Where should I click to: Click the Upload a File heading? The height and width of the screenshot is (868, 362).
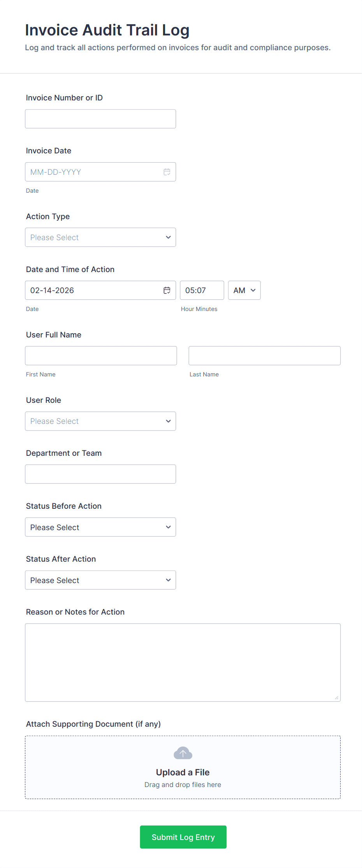coord(183,772)
